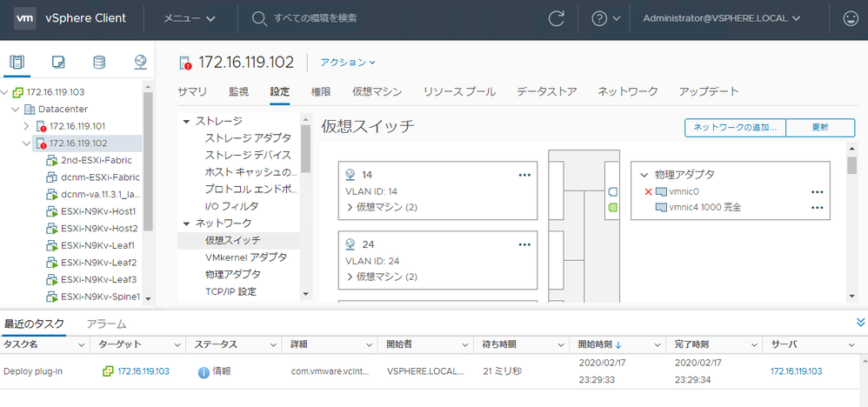Select VMkernel adapters (VMkernel アダプタ) in settings

point(246,257)
